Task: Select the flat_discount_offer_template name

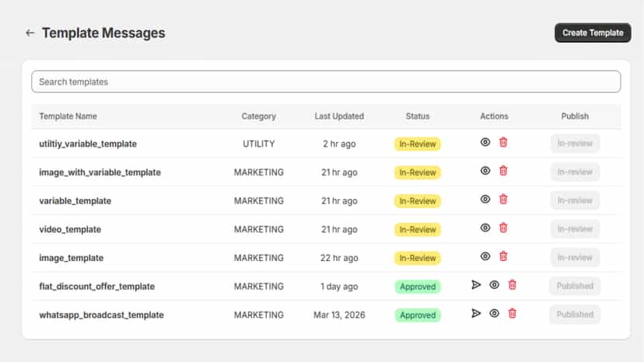Action: [x=97, y=287]
